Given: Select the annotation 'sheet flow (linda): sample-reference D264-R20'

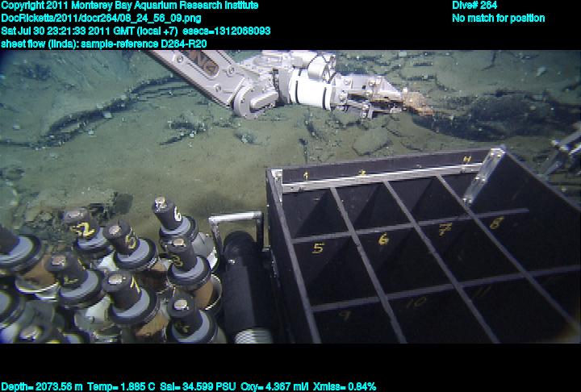Looking at the screenshot, I should [104, 44].
